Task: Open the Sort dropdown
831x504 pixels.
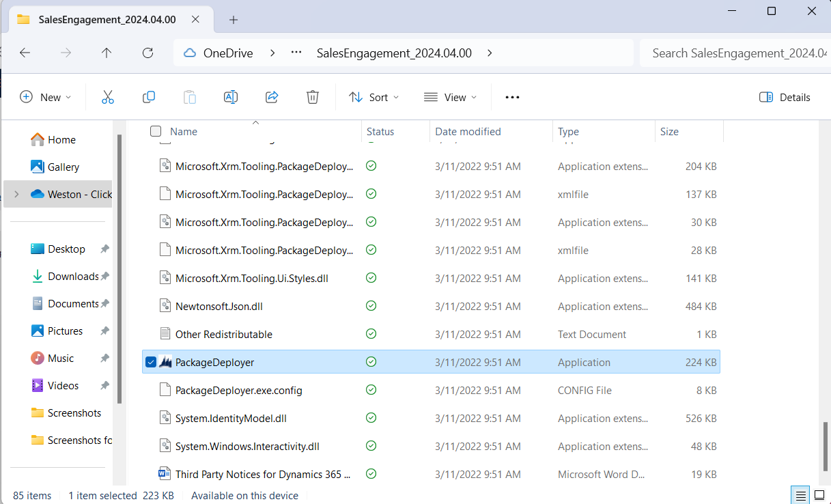Action: coord(374,97)
